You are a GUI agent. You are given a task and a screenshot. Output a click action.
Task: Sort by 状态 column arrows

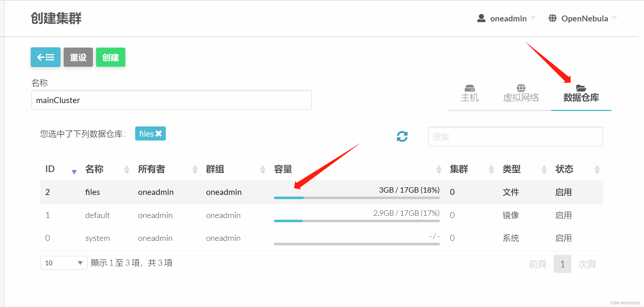597,169
